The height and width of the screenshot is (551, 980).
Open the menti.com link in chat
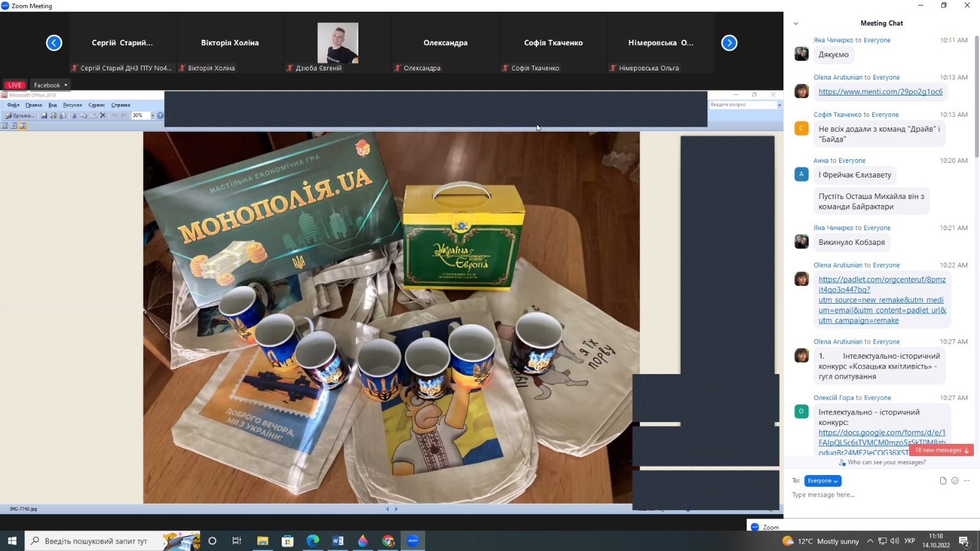pyautogui.click(x=880, y=92)
